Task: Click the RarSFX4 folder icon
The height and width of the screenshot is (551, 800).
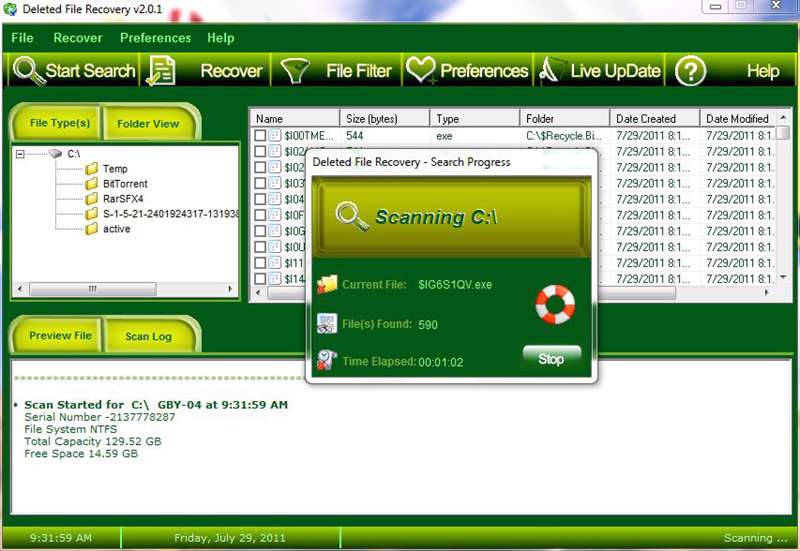Action: (92, 198)
